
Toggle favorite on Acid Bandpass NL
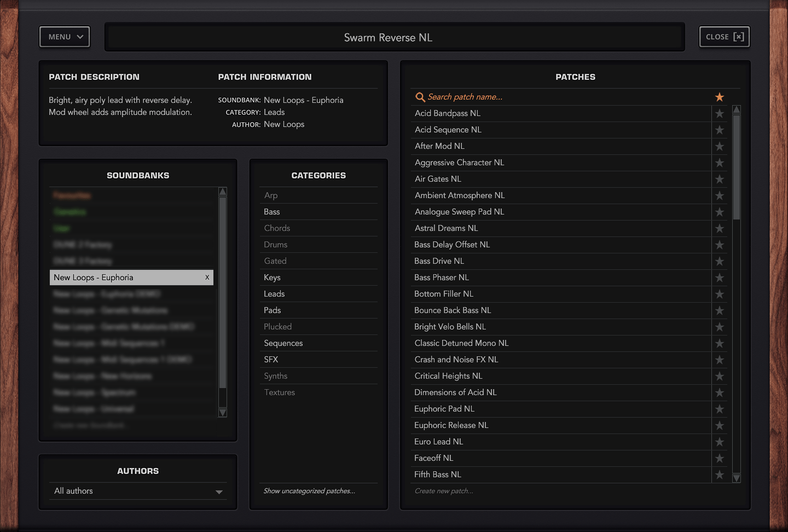pos(719,113)
